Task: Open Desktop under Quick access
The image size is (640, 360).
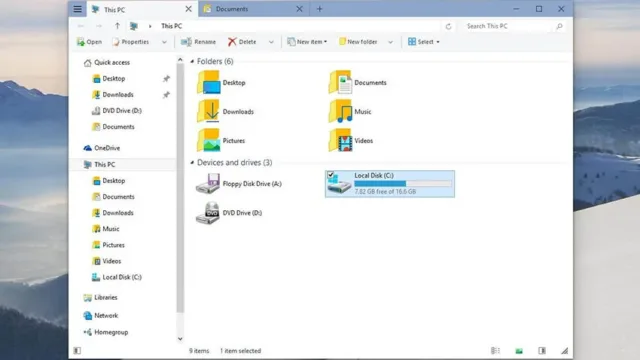Action: [109, 79]
